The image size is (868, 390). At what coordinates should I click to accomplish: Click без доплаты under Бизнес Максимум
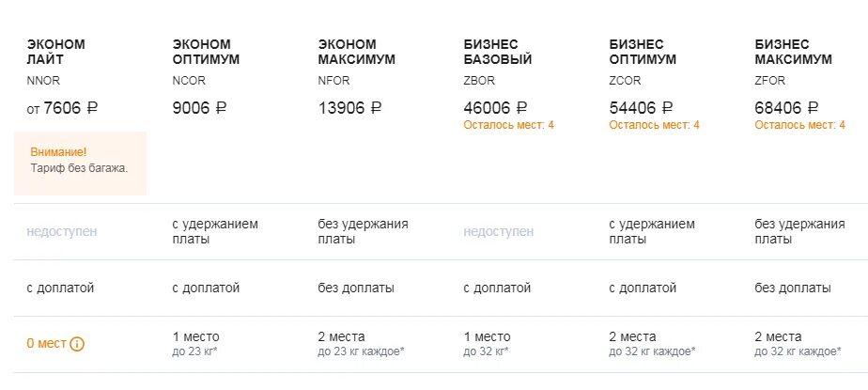[x=793, y=289]
